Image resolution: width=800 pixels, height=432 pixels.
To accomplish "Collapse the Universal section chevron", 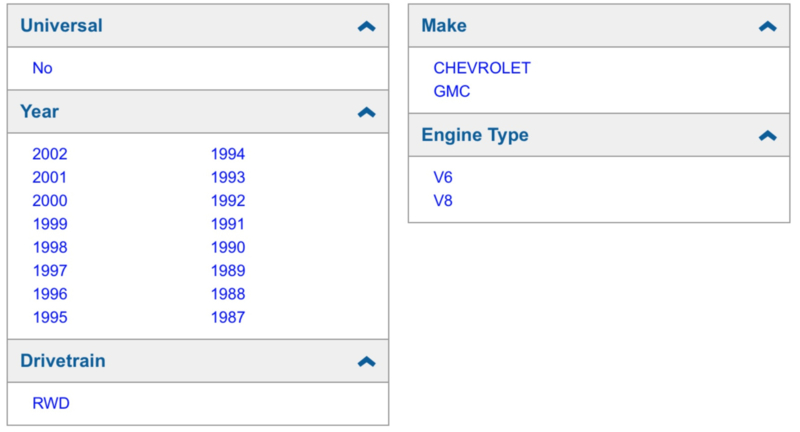I will pos(366,27).
